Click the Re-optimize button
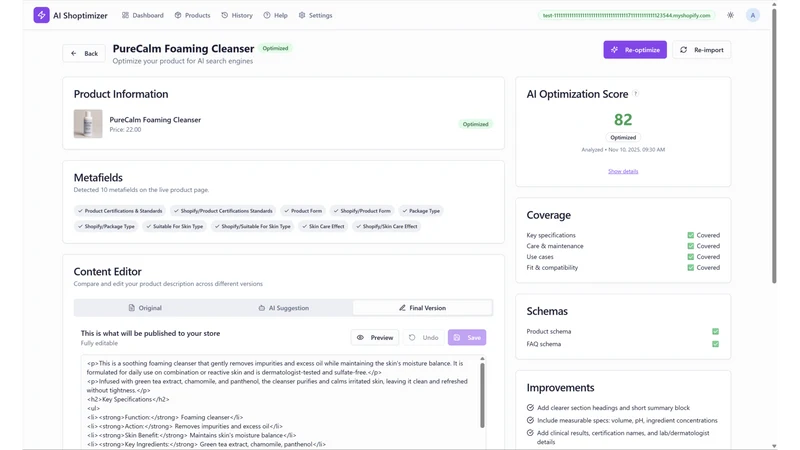Screen dimensions: 800x450 click(635, 49)
